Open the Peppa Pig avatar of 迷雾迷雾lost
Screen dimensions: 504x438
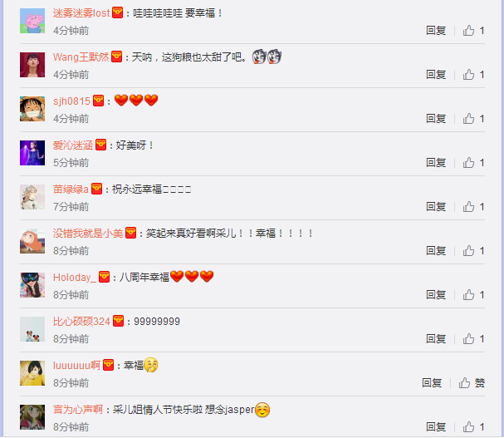[x=32, y=21]
